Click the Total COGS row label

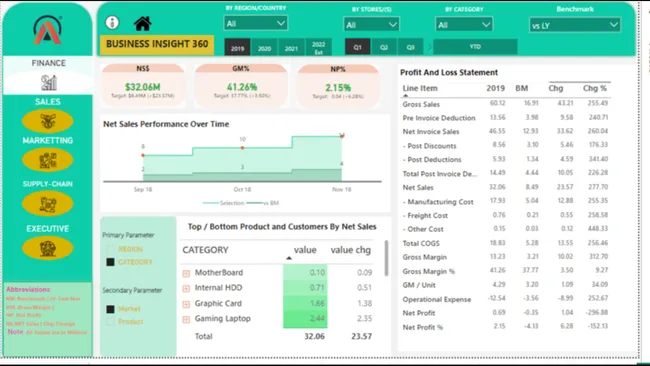421,243
